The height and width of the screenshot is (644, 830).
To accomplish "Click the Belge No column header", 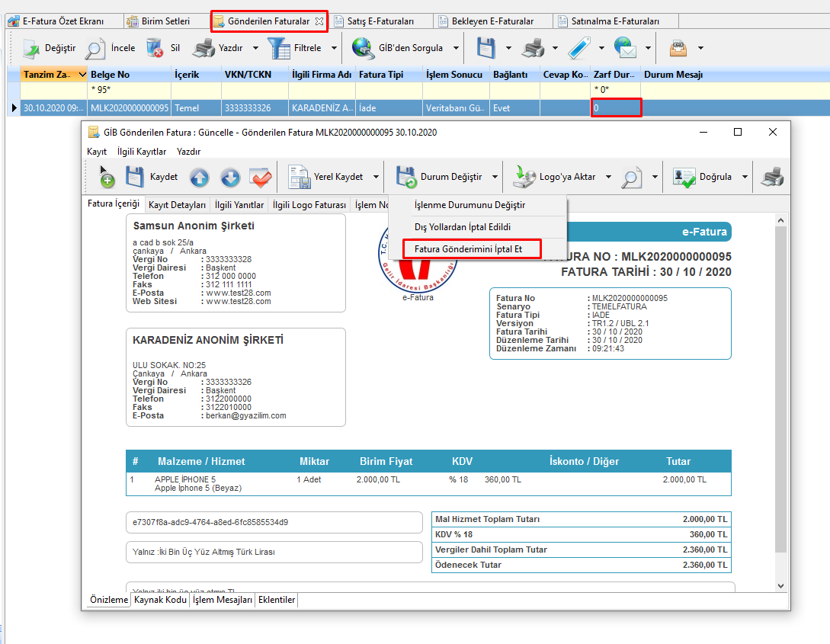I will [x=110, y=75].
